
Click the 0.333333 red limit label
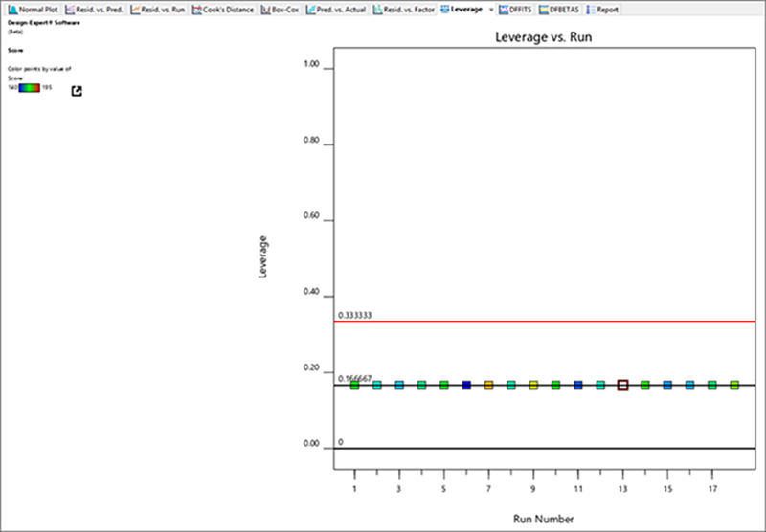click(x=354, y=316)
